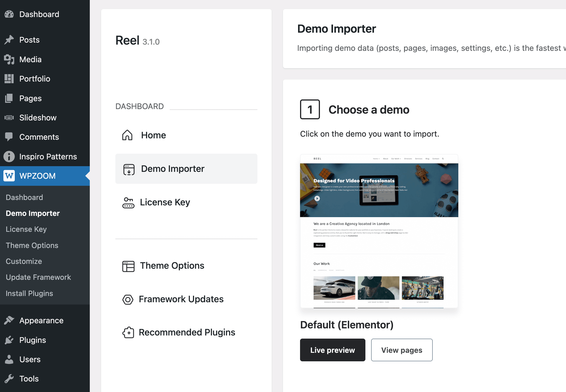This screenshot has width=566, height=392.
Task: Open License Key in WPZOOM submenu
Action: click(x=26, y=229)
